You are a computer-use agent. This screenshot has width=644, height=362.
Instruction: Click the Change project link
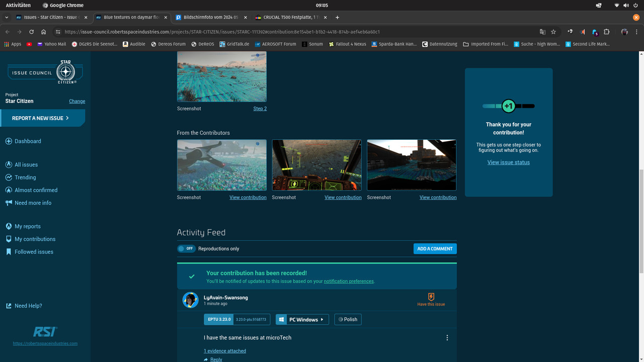pos(77,101)
